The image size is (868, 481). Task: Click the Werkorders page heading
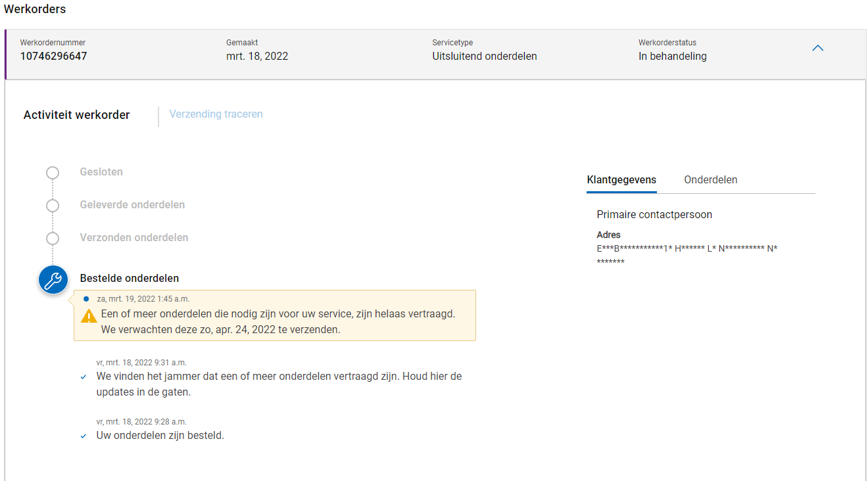point(35,9)
